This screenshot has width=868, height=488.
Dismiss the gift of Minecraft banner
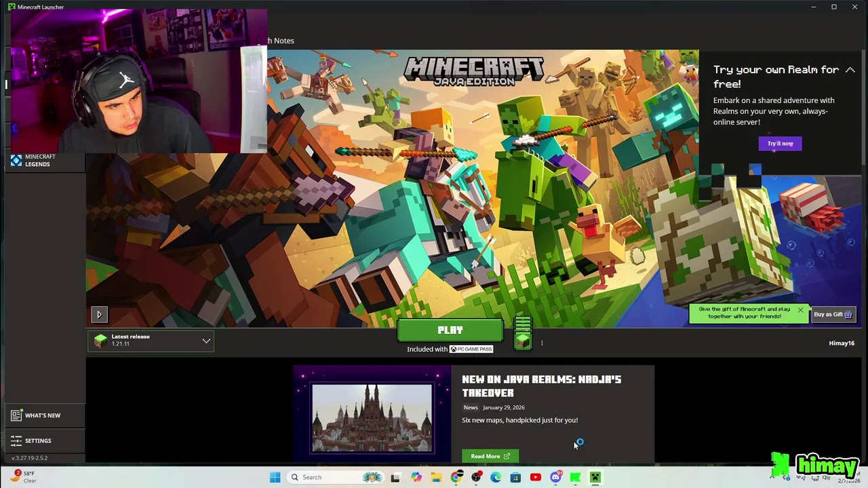tap(800, 310)
